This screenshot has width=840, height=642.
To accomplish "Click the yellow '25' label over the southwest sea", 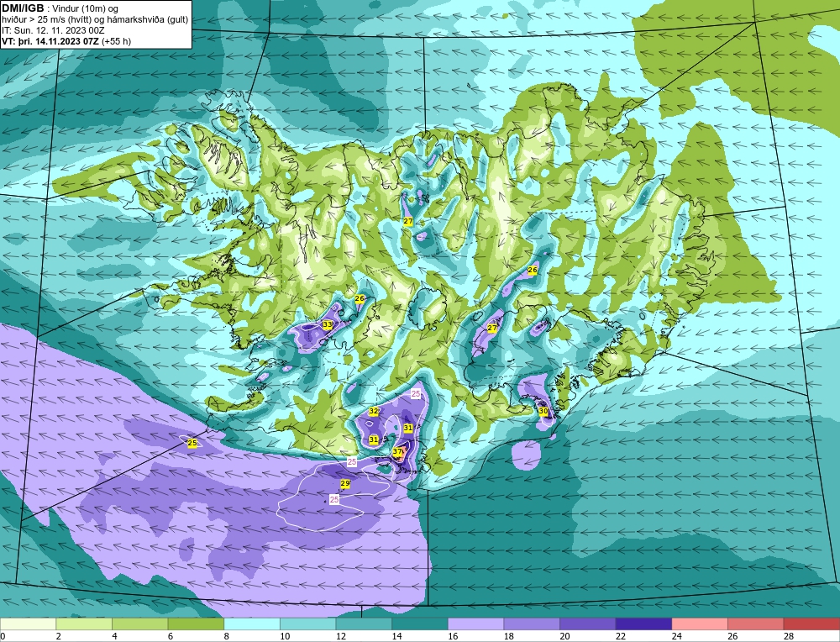I will 192,443.
